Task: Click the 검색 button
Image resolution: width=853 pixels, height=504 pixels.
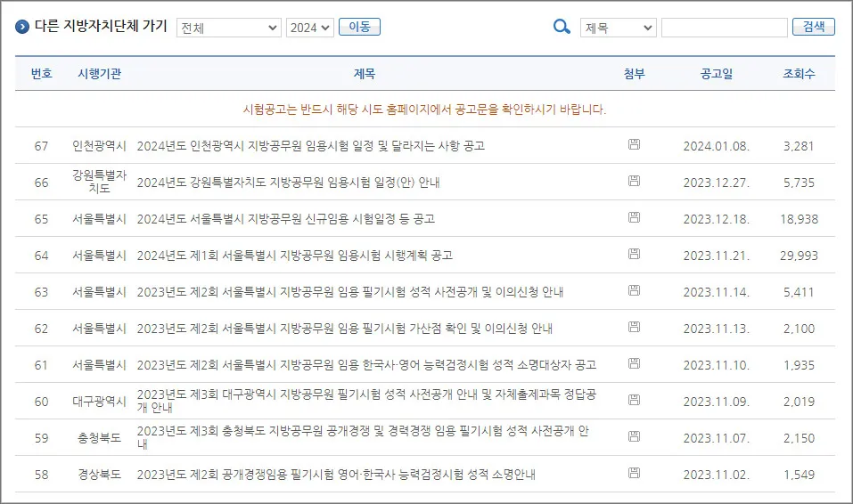Action: click(x=814, y=27)
